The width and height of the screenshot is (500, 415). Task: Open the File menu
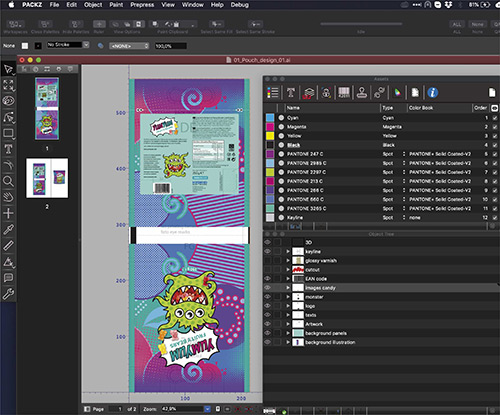[54, 5]
